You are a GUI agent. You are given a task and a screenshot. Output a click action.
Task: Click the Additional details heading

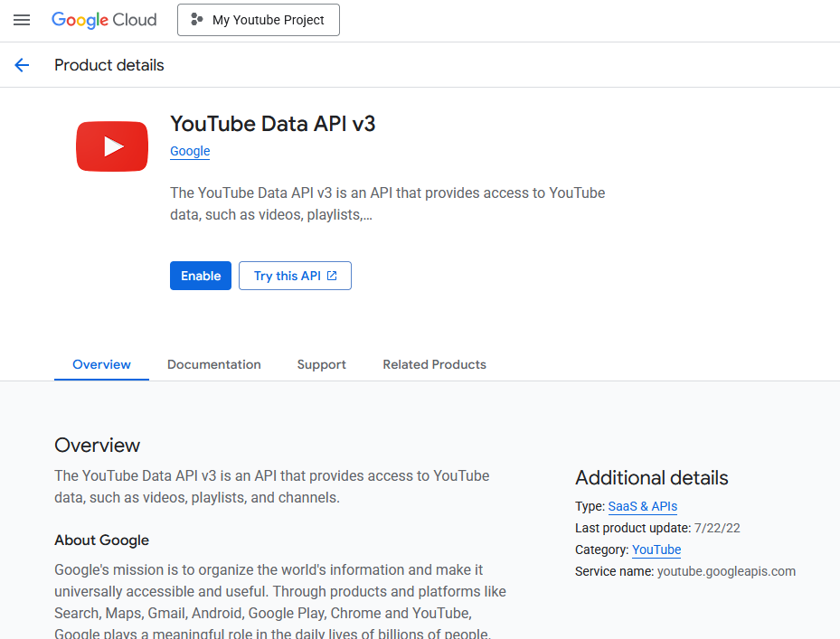click(651, 478)
